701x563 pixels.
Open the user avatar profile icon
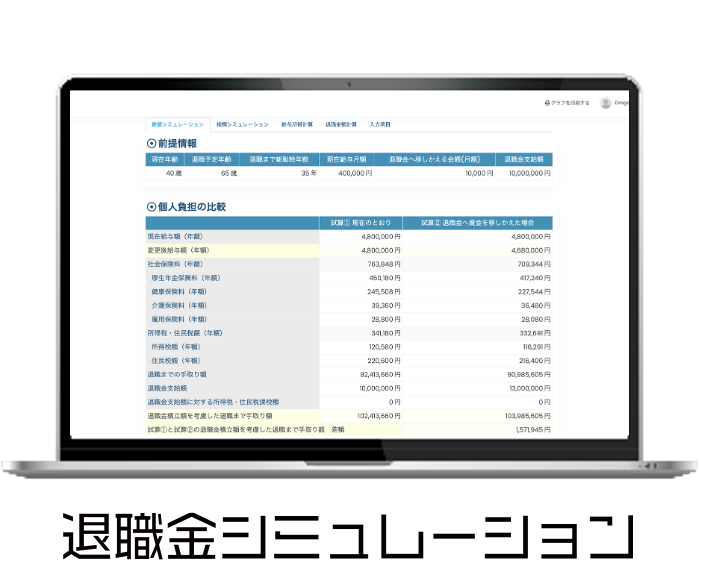click(605, 102)
